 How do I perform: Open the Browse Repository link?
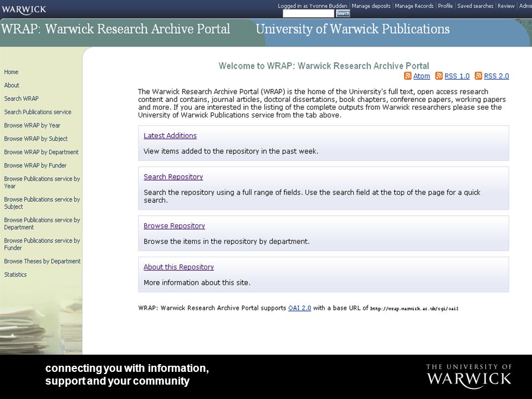[x=174, y=226]
